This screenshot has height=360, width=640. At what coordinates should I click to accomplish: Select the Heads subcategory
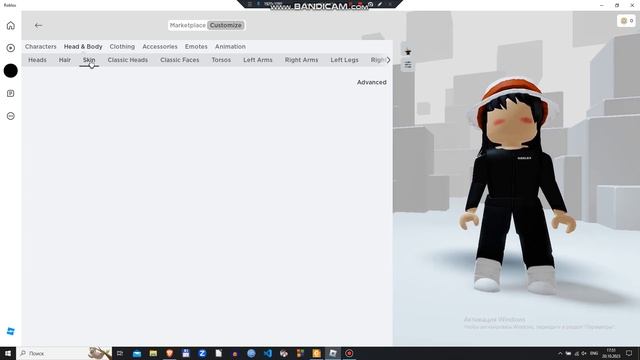37,60
